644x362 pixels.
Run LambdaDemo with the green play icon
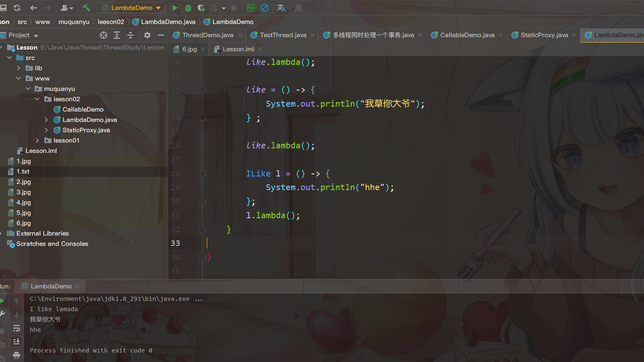(175, 8)
